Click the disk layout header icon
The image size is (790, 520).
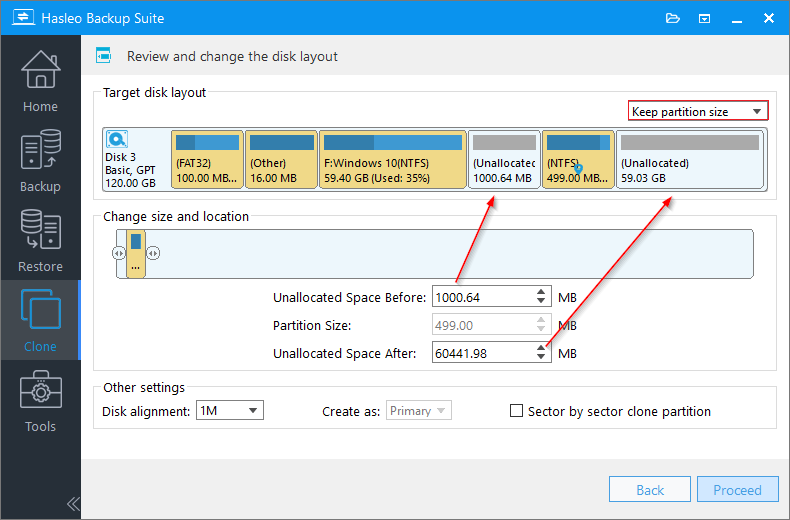(x=103, y=55)
